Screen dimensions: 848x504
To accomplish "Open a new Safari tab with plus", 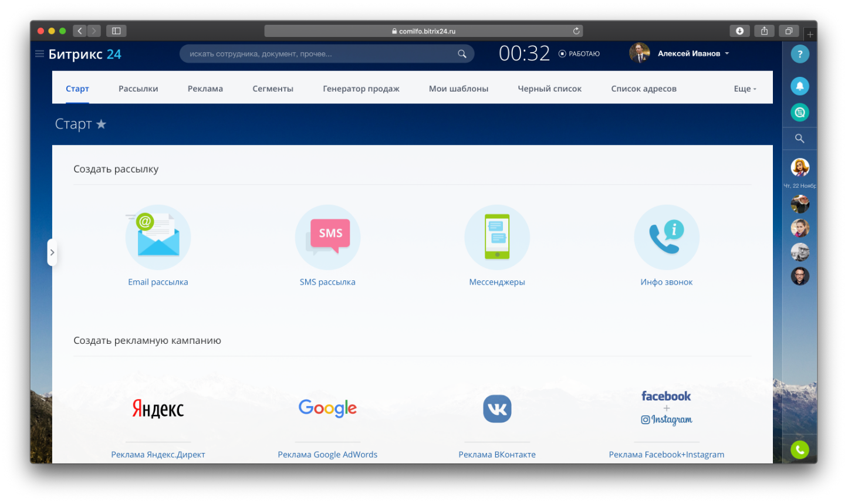I will click(810, 35).
